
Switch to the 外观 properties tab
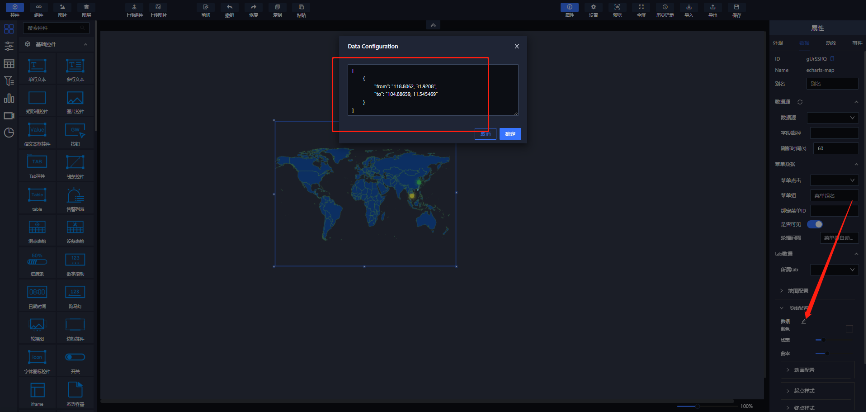778,43
